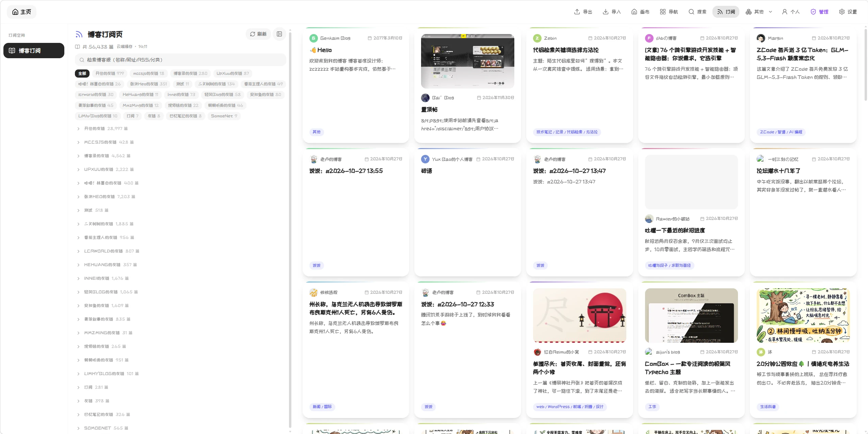Filter by SomoeNet 9 chip

(x=224, y=116)
